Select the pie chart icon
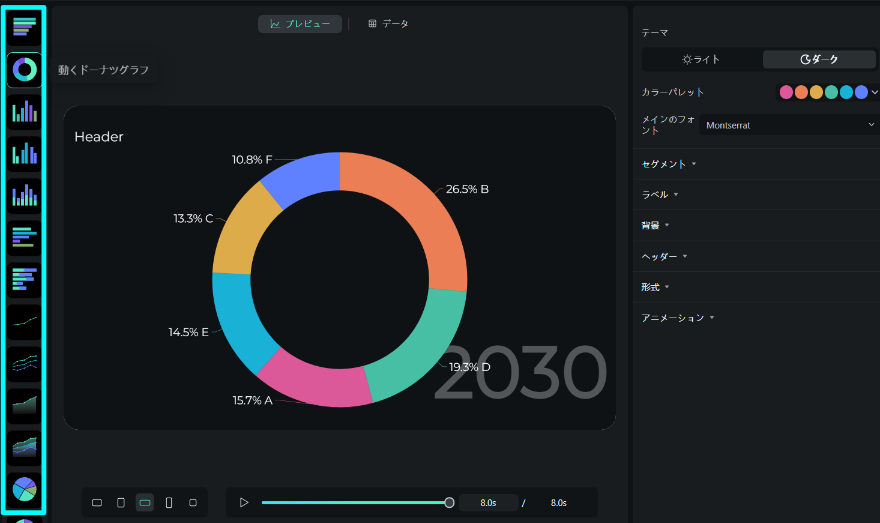Image resolution: width=880 pixels, height=523 pixels. tap(24, 489)
